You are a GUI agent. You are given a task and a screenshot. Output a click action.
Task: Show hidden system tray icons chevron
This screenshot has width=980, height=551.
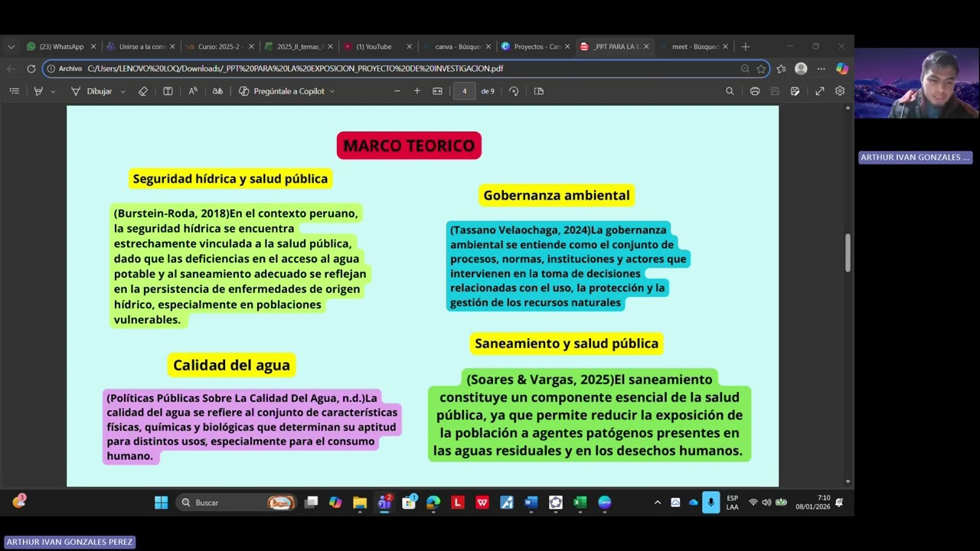[657, 503]
